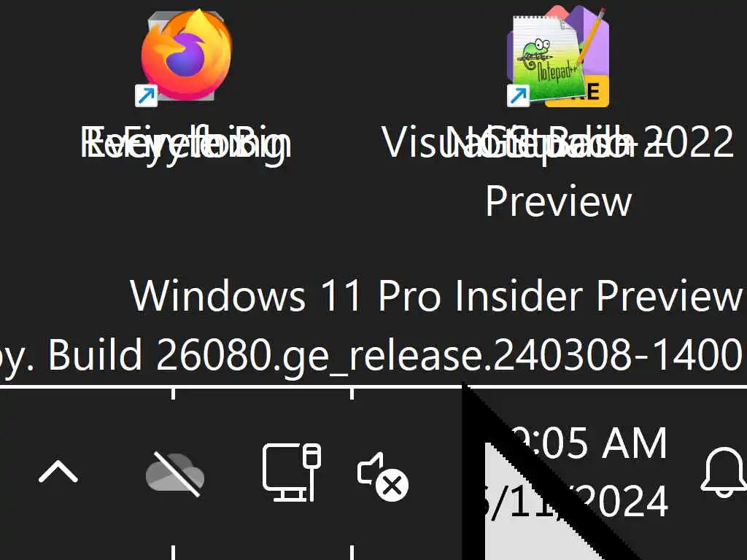Select the Notepad++ chameleon notepad icon

tap(546, 58)
